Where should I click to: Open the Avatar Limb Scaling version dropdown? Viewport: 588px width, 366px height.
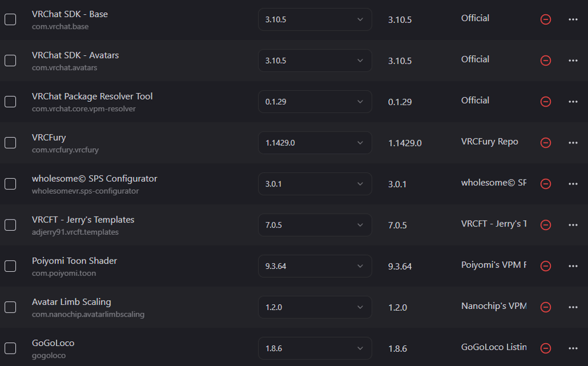[315, 307]
